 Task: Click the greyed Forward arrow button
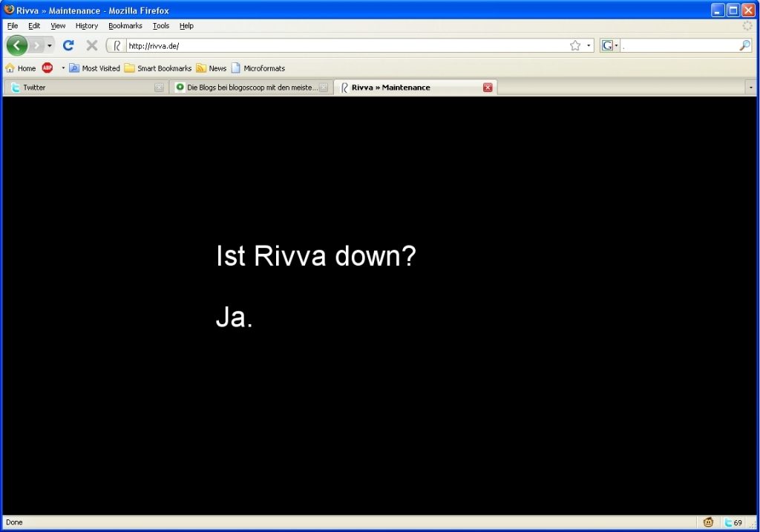pos(36,45)
